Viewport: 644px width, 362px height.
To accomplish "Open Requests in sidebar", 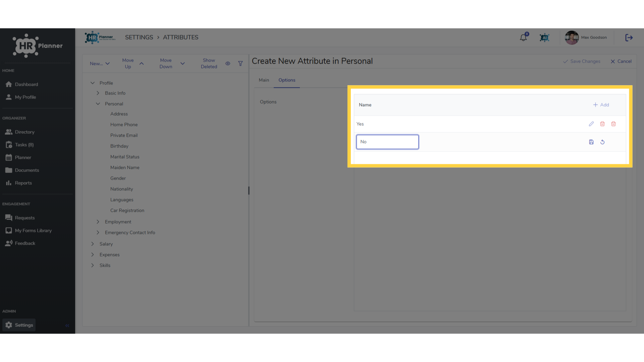I will (20, 218).
